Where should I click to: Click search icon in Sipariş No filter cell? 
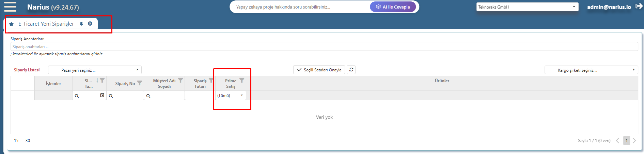[x=111, y=96]
